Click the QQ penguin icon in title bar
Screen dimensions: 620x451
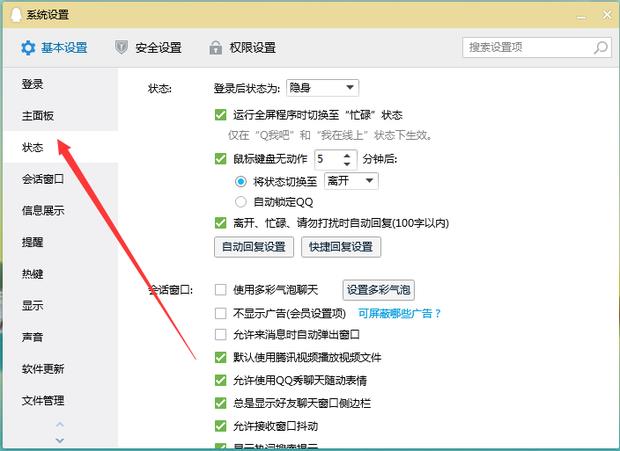[13, 14]
